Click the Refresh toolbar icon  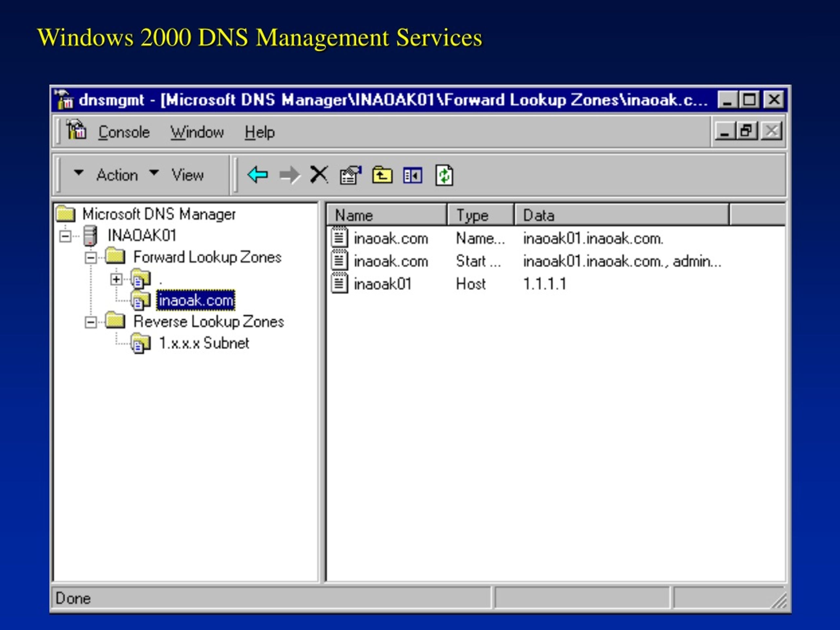tap(444, 175)
